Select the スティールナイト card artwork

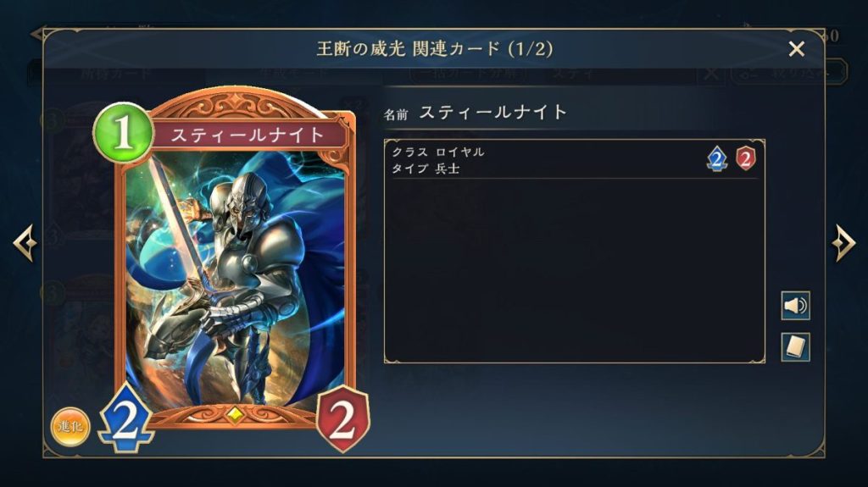tap(235, 279)
